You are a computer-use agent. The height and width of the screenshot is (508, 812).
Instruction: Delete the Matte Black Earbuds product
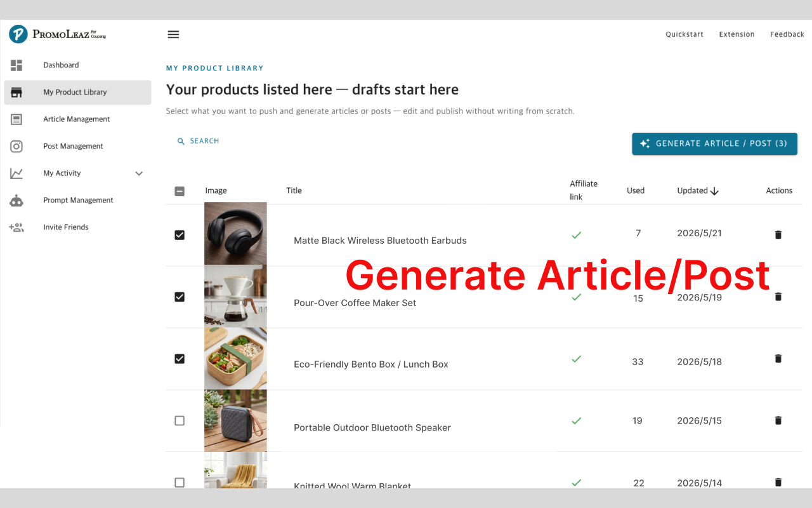point(778,235)
